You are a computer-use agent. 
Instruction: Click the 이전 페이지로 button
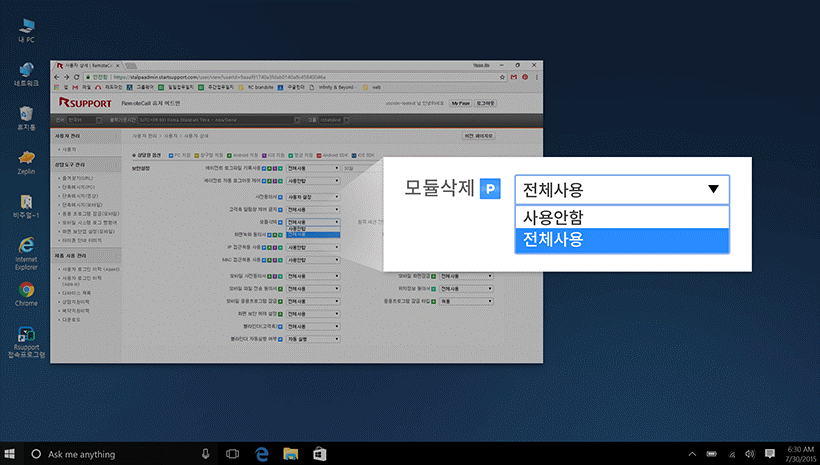(479, 135)
